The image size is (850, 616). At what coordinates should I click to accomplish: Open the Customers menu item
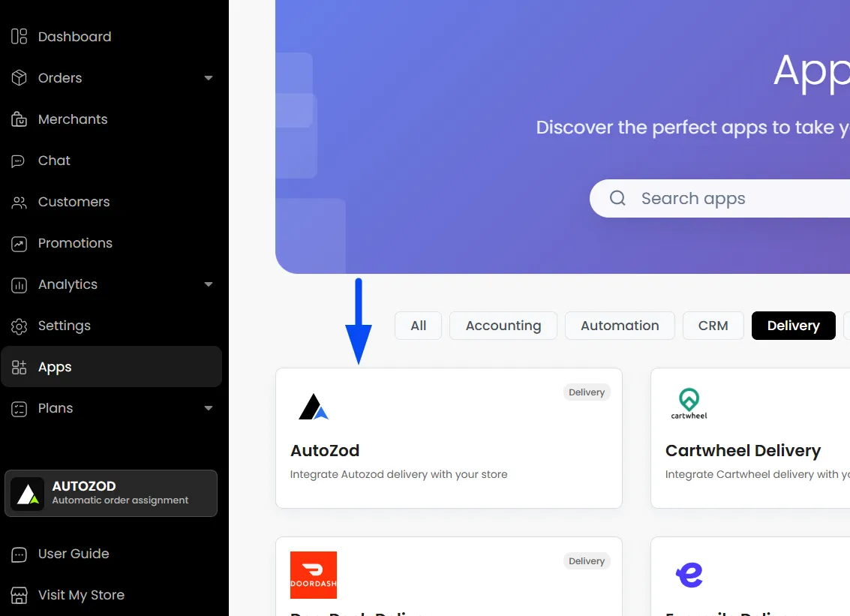click(74, 202)
